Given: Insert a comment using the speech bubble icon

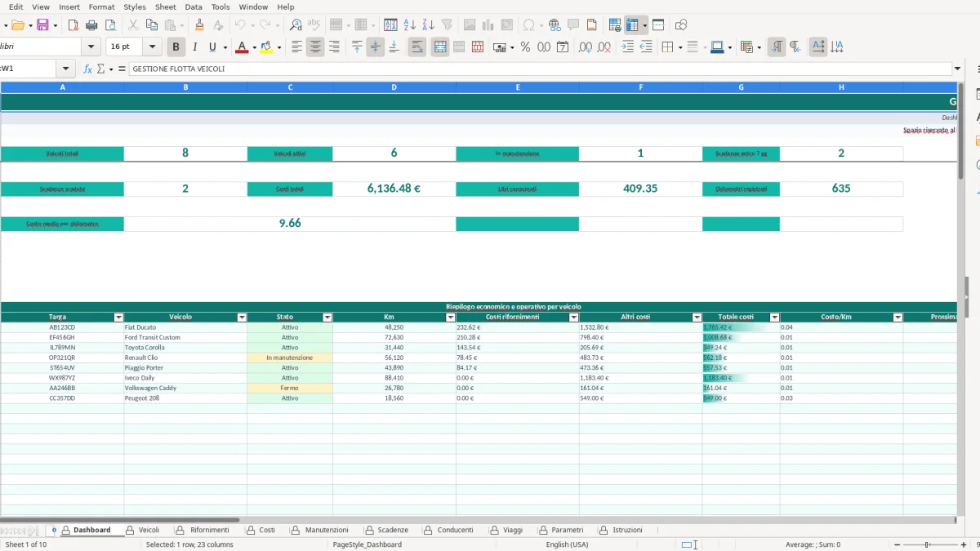Looking at the screenshot, I should click(573, 25).
